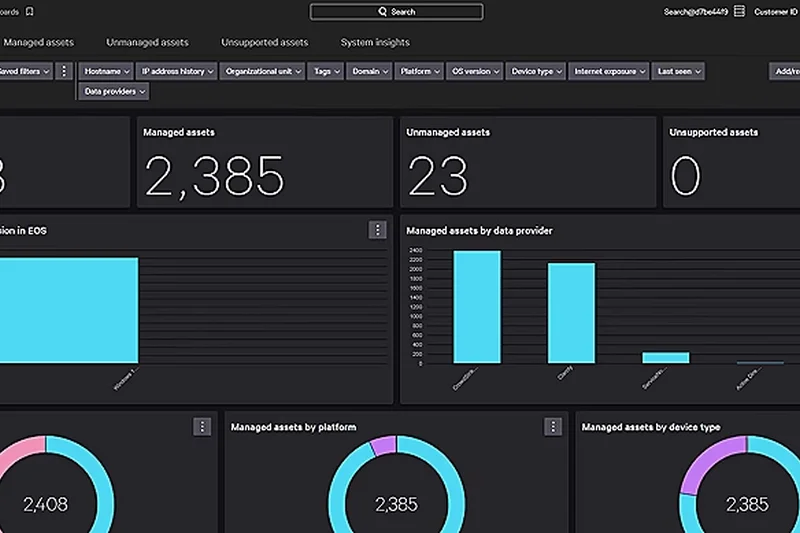Expand the IP address history filter

tap(176, 72)
